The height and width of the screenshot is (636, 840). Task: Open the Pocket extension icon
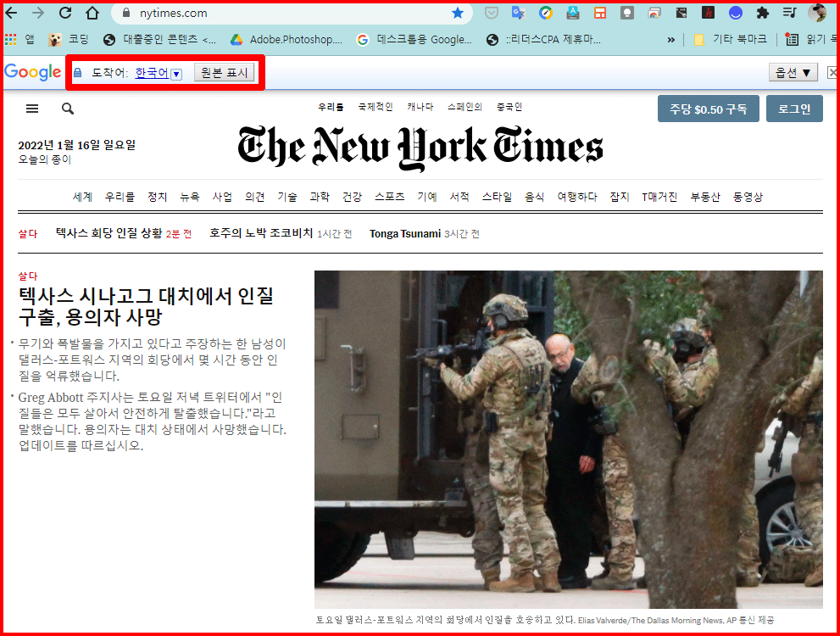tap(492, 14)
